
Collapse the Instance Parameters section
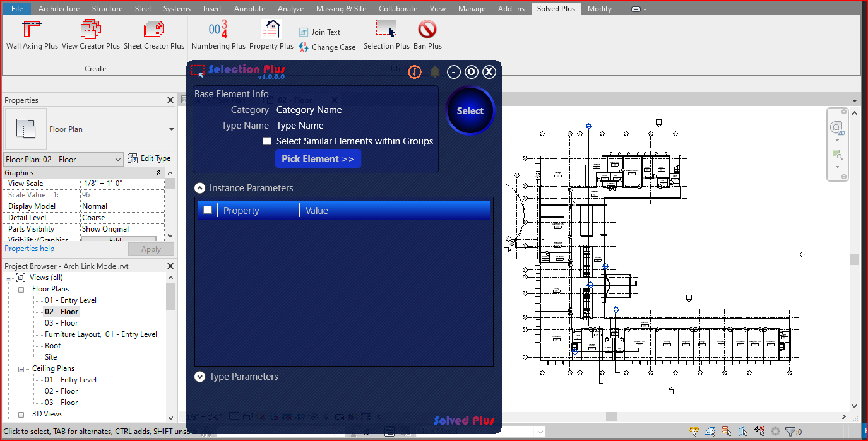click(200, 188)
